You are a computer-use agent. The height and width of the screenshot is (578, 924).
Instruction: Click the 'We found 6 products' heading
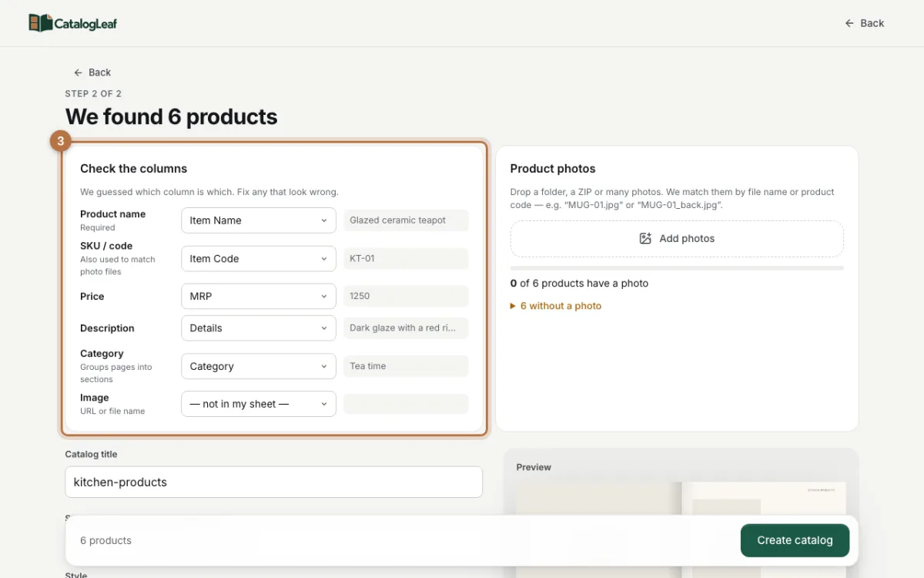point(171,117)
